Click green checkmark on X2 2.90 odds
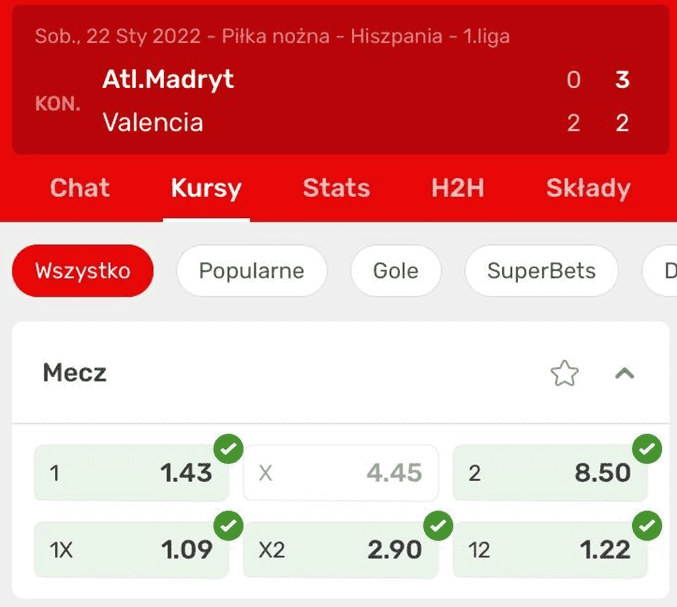This screenshot has height=607, width=677. click(x=438, y=525)
